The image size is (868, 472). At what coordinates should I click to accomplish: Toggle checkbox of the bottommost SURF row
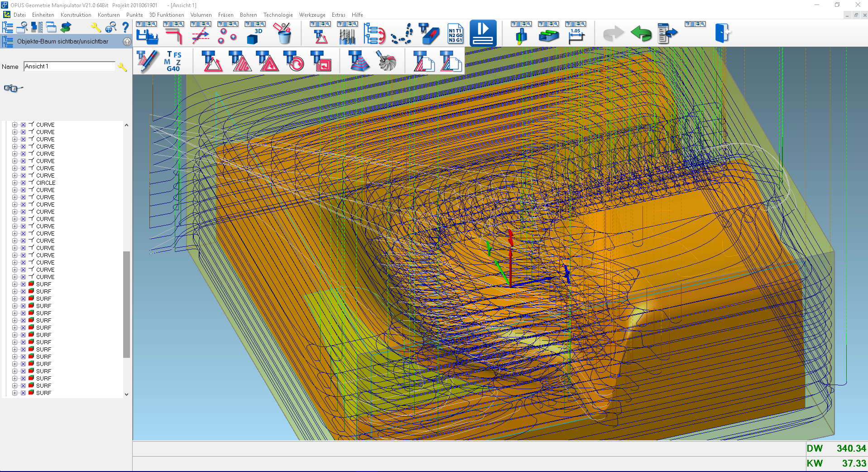tap(23, 393)
